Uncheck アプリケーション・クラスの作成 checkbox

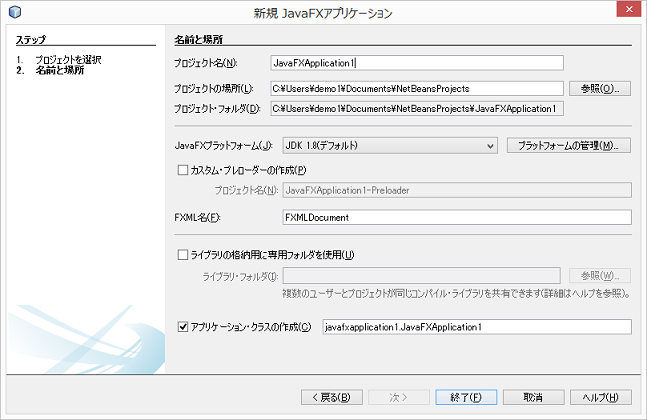coord(182,327)
